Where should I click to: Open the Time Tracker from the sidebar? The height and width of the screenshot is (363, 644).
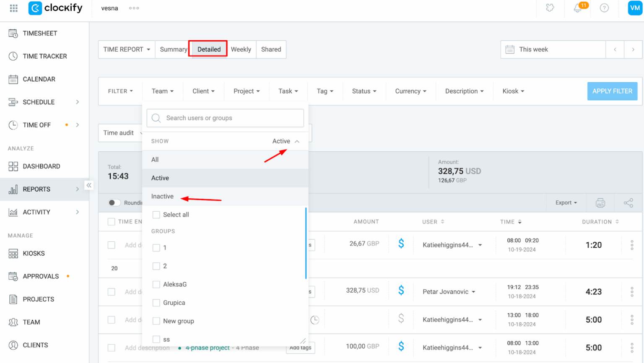44,56
